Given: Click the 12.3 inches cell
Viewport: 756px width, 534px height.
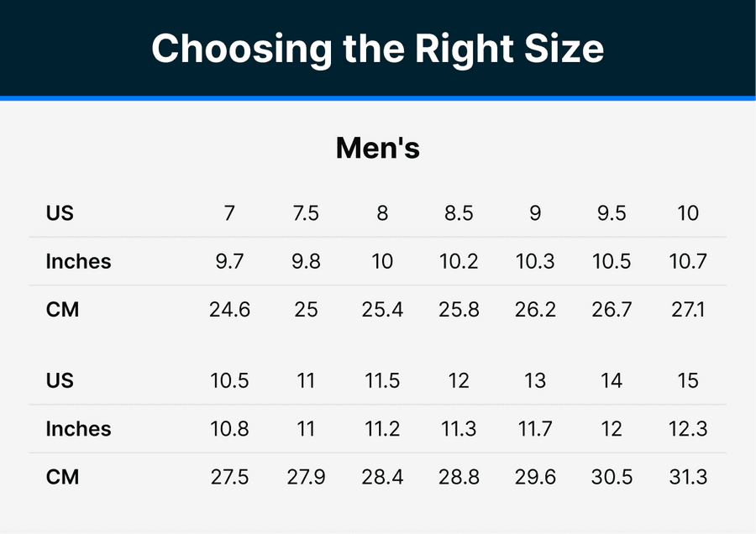Looking at the screenshot, I should click(688, 429).
